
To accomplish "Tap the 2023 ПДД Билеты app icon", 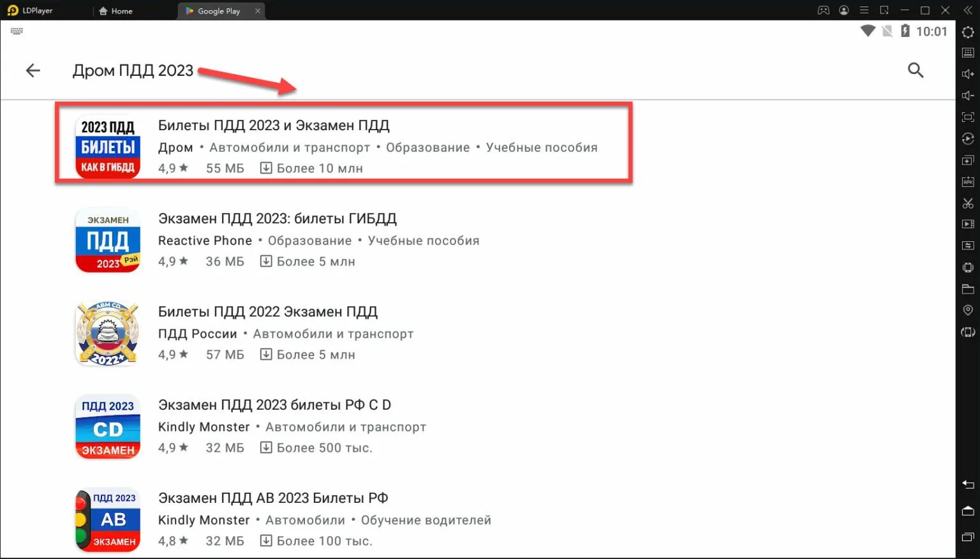I will pyautogui.click(x=108, y=146).
